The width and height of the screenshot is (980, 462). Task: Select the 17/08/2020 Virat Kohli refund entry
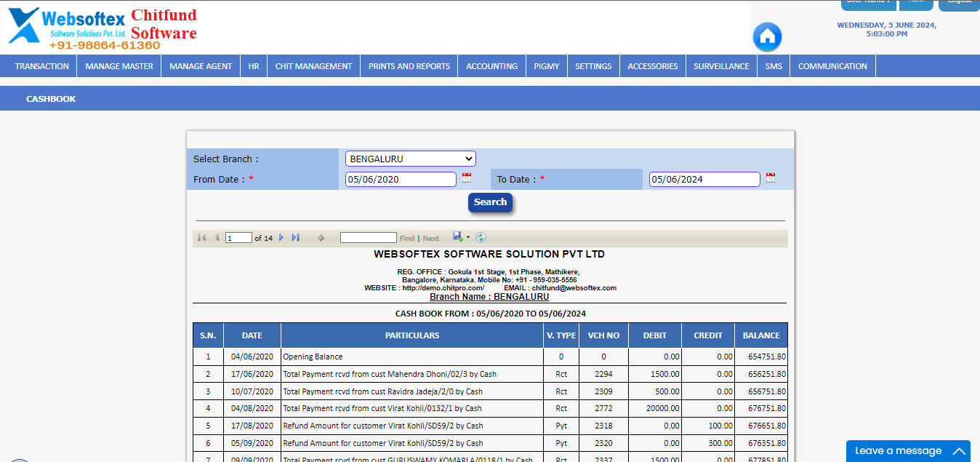pos(383,426)
